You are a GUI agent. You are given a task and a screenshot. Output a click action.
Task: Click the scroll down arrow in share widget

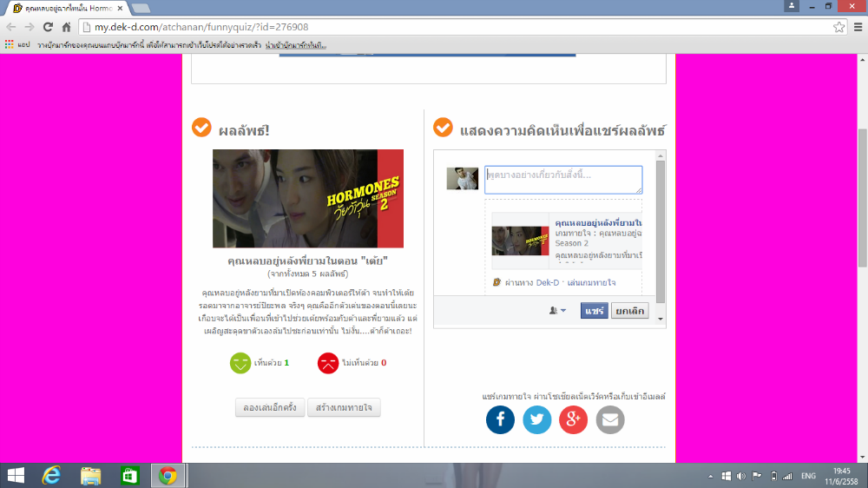pyautogui.click(x=661, y=320)
